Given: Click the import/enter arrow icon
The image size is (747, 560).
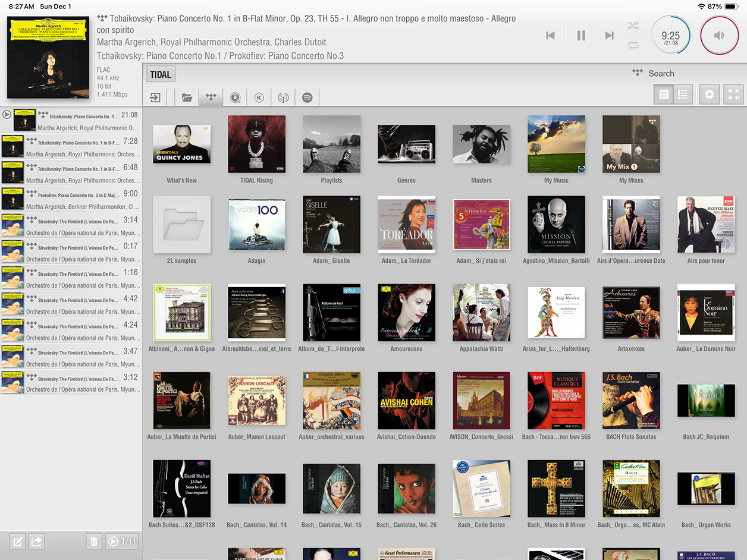Looking at the screenshot, I should pyautogui.click(x=155, y=97).
